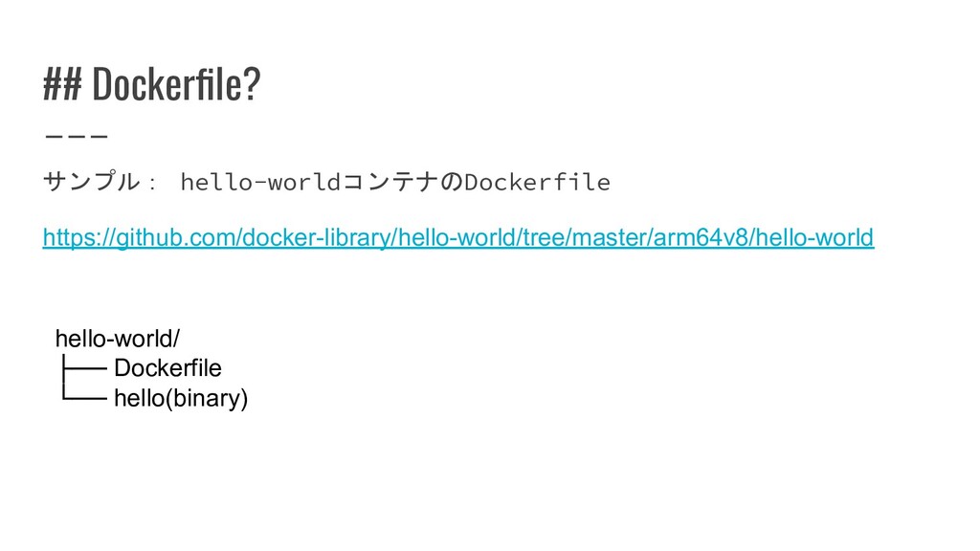Click the tree corner connector beside hello(binary)
The height and width of the screenshot is (551, 980).
point(84,392)
